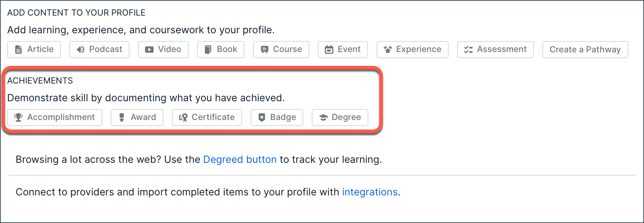Add an Accomplishment to profile
644x223 pixels.
55,118
